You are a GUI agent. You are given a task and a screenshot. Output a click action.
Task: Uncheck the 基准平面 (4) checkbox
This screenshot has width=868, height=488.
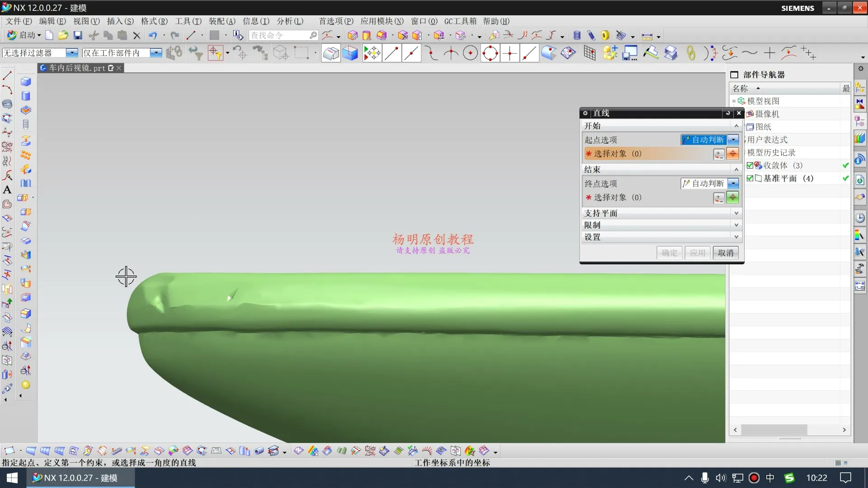tap(750, 178)
